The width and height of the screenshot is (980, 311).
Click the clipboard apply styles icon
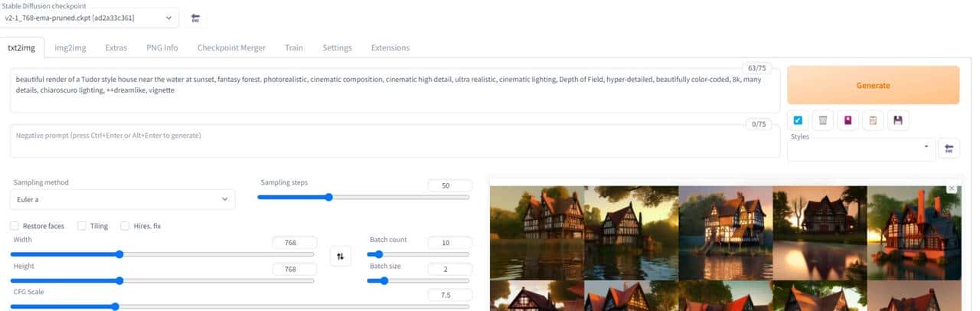click(x=872, y=120)
